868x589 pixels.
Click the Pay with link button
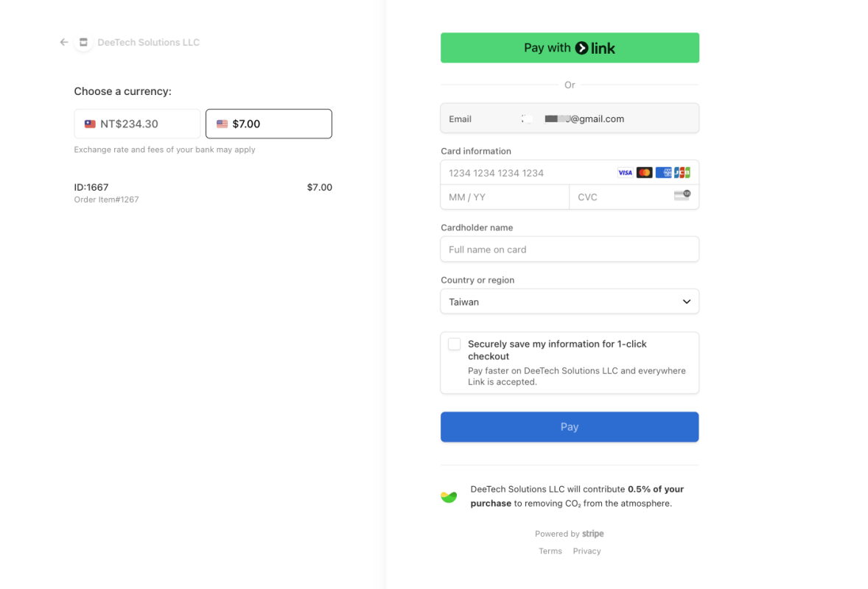570,48
